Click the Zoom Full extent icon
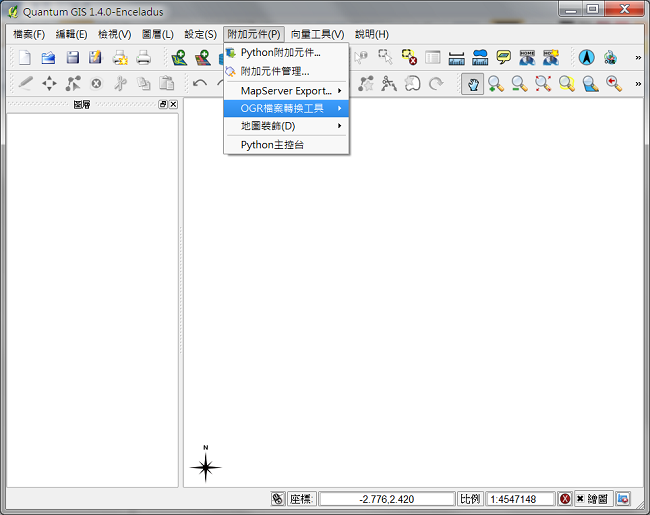This screenshot has height=515, width=650. click(x=543, y=84)
